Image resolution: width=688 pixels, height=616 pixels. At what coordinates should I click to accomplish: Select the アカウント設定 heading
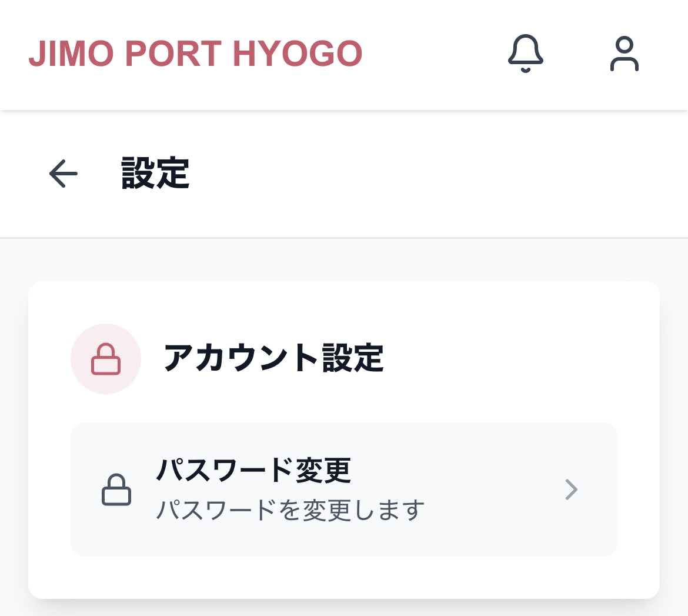[x=274, y=358]
